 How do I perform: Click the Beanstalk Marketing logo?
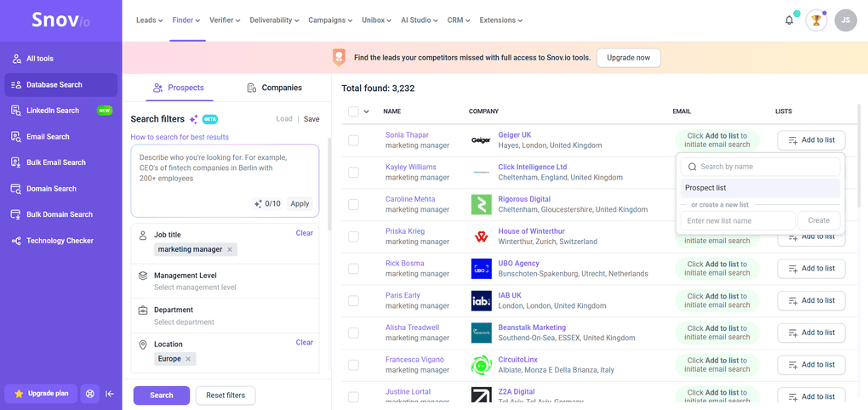(x=481, y=333)
